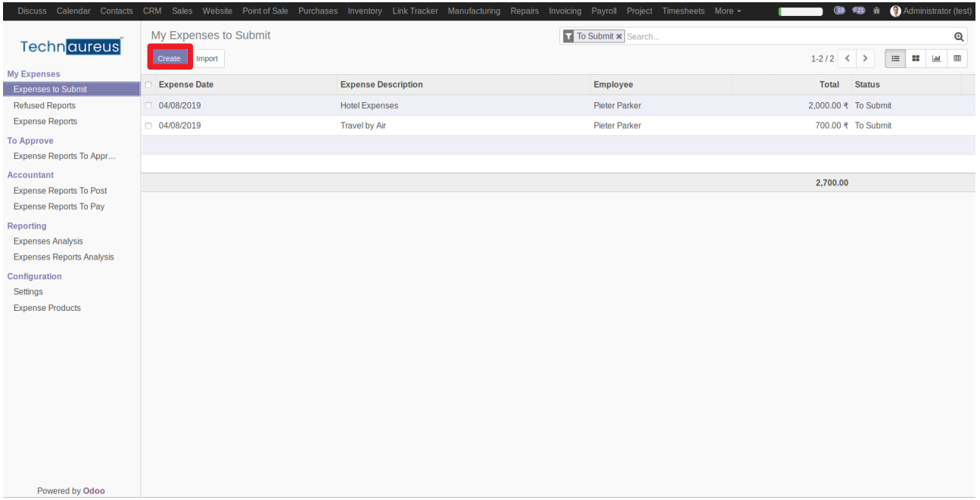The image size is (980, 500).
Task: Open Expenses Analysis report
Action: click(x=48, y=241)
